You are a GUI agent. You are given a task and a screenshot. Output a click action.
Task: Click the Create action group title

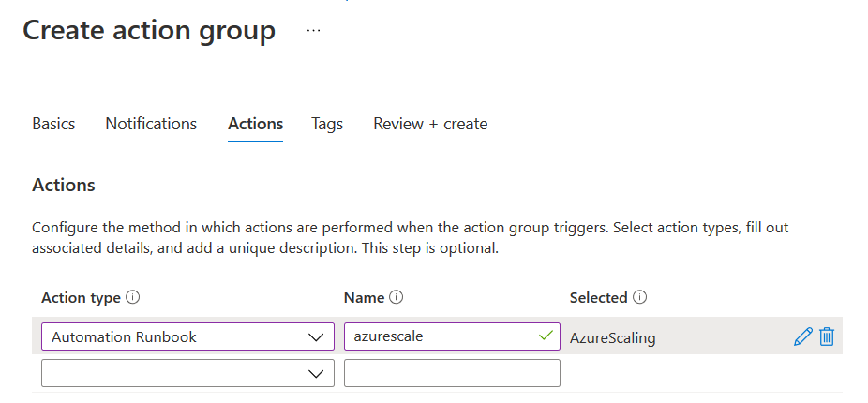[x=149, y=31]
